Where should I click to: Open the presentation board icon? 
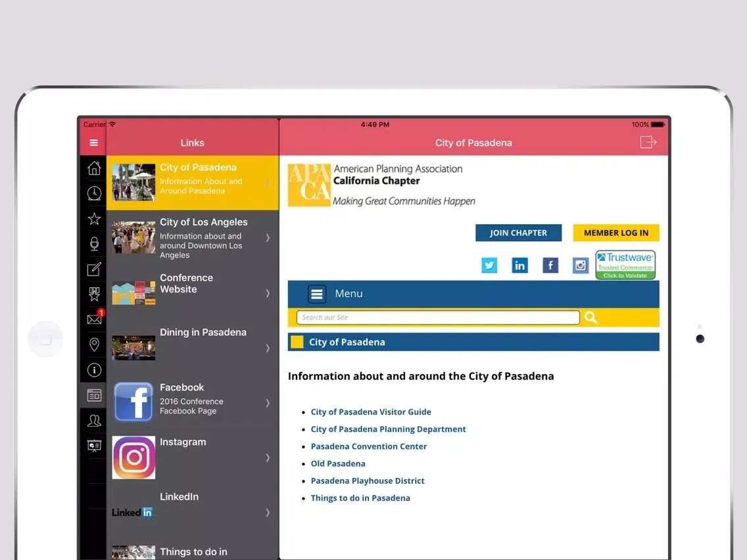click(94, 446)
